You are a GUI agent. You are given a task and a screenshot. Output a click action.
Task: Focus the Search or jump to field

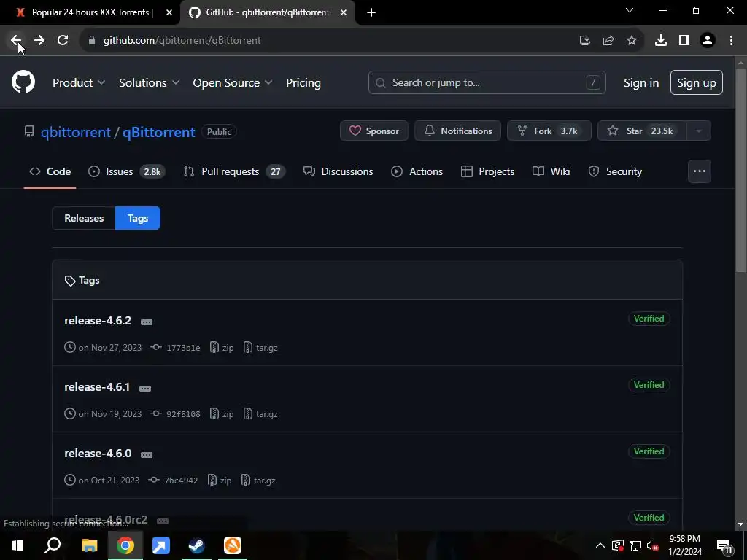coord(487,82)
